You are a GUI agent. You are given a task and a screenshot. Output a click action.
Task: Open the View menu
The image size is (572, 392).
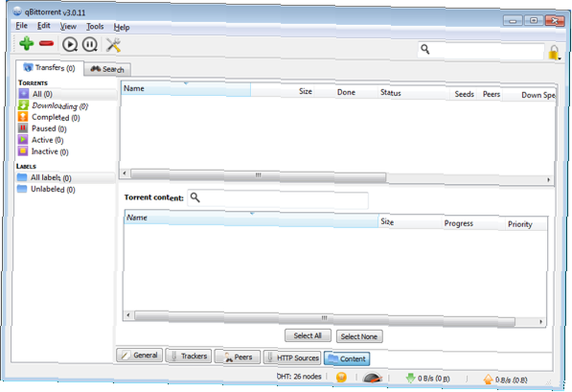[x=68, y=26]
